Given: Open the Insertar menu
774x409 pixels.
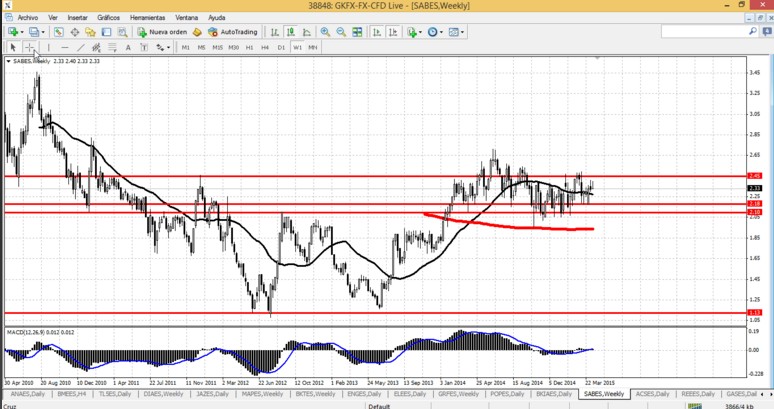Looking at the screenshot, I should tap(77, 17).
